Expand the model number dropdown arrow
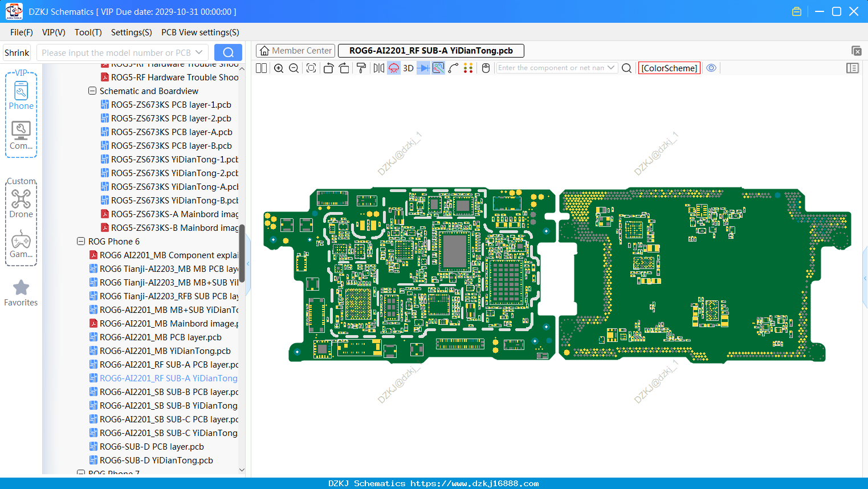Image resolution: width=868 pixels, height=489 pixels. tap(199, 52)
